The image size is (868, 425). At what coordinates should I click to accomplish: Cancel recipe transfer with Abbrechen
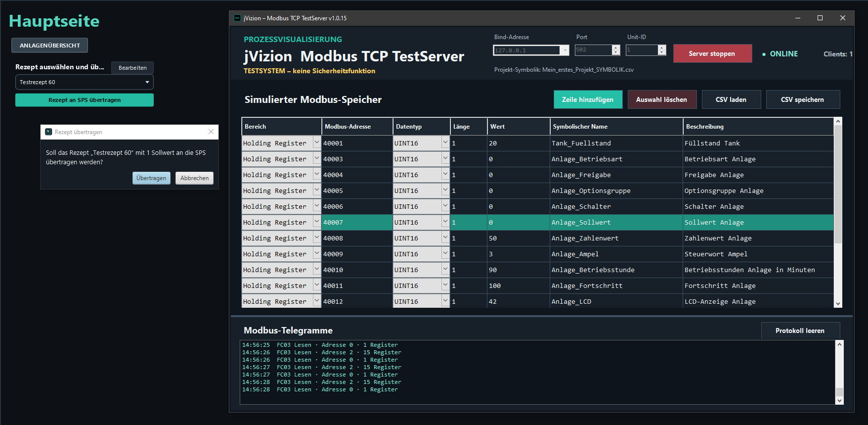pos(194,178)
